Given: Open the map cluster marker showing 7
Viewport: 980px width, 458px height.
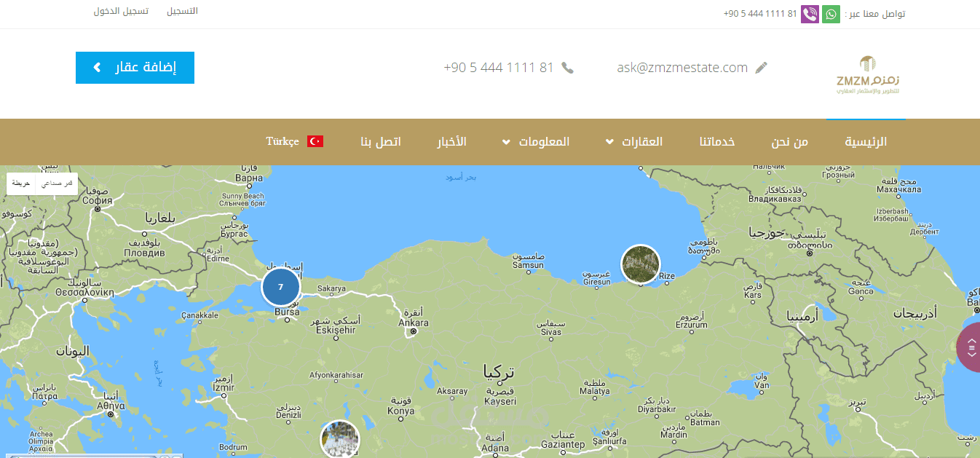Looking at the screenshot, I should tap(280, 287).
